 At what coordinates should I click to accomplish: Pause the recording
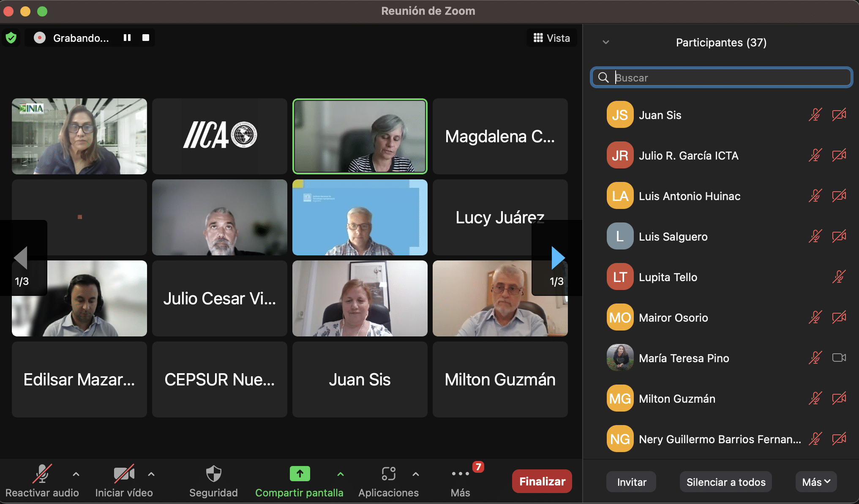[x=127, y=38]
